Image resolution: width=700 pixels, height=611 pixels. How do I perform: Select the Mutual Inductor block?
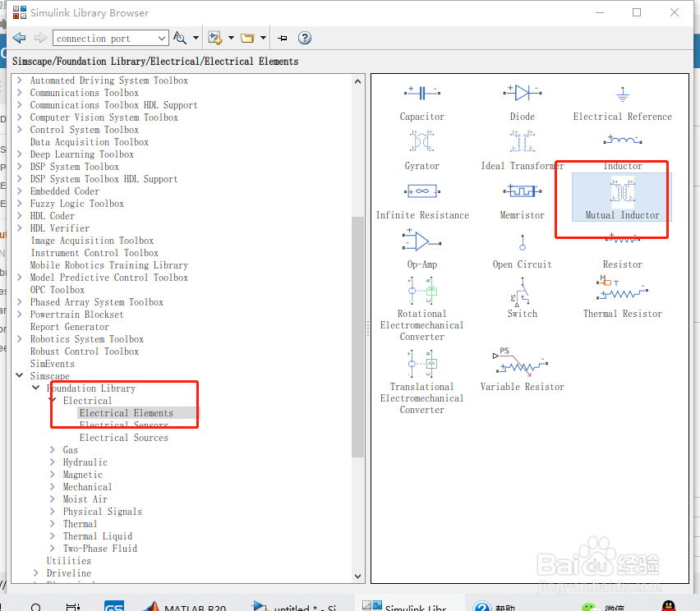(x=622, y=197)
